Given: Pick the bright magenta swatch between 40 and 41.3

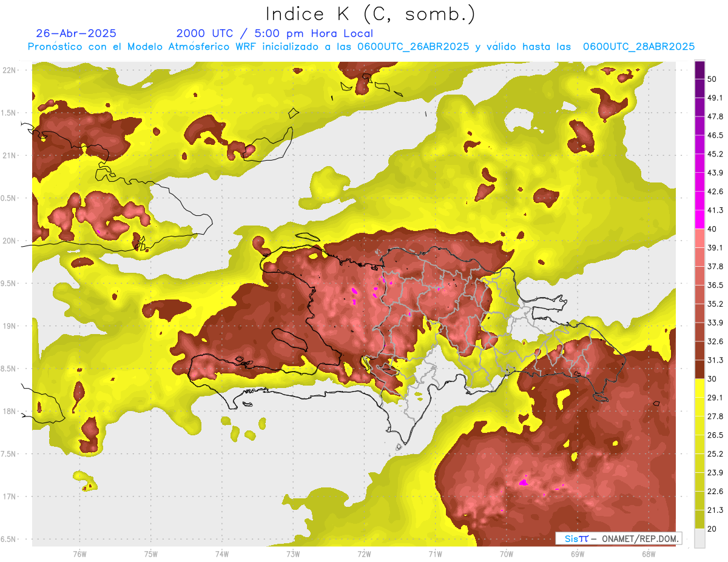Looking at the screenshot, I should click(699, 219).
